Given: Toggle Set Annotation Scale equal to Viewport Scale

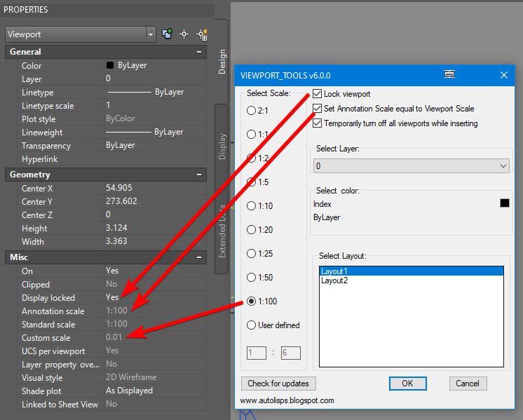Looking at the screenshot, I should coord(317,109).
